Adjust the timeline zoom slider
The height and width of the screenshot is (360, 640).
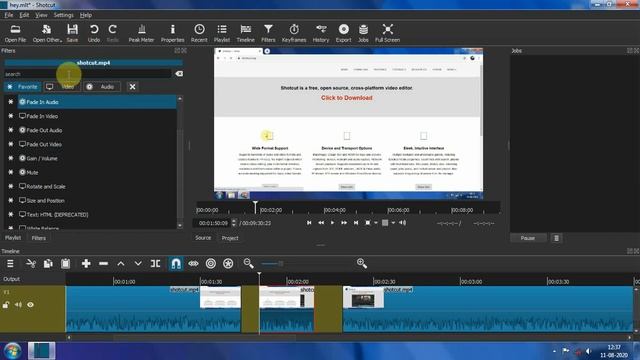point(282,264)
